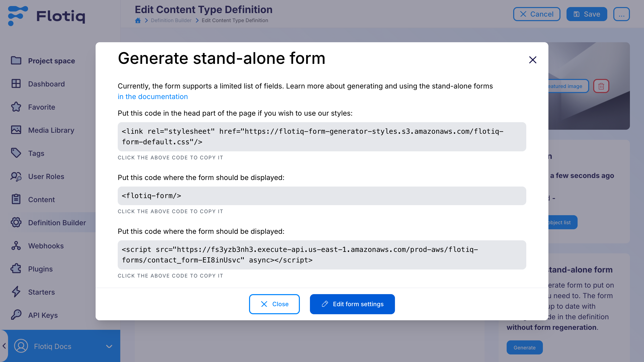Click the Flotiq logo icon
The image size is (644, 362).
click(x=18, y=16)
